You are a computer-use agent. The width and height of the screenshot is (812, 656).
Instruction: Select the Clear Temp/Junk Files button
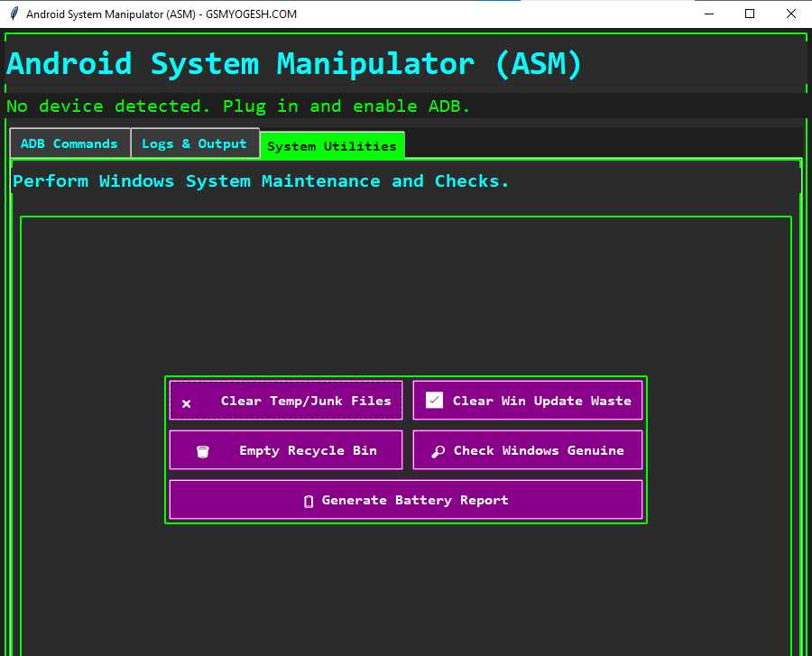(x=285, y=400)
